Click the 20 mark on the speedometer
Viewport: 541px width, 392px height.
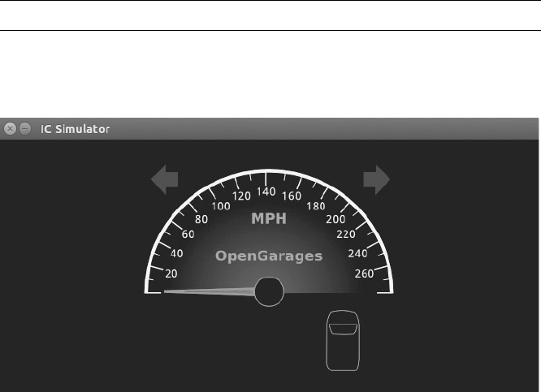coord(171,274)
